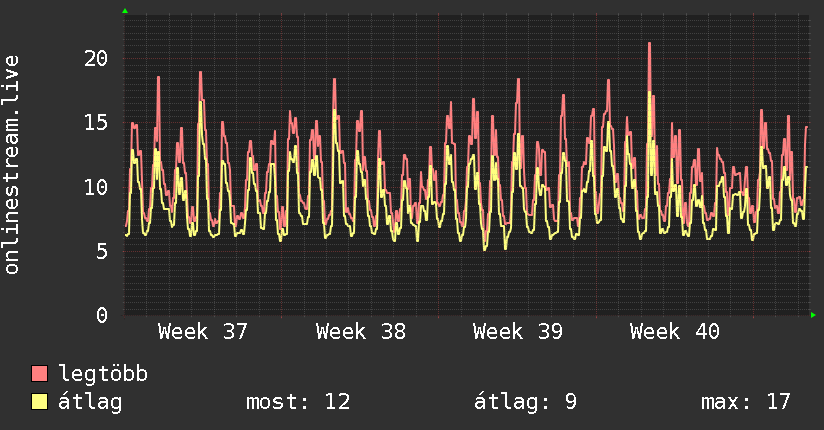Click the y-axis value 10
824x430 pixels.
click(96, 187)
